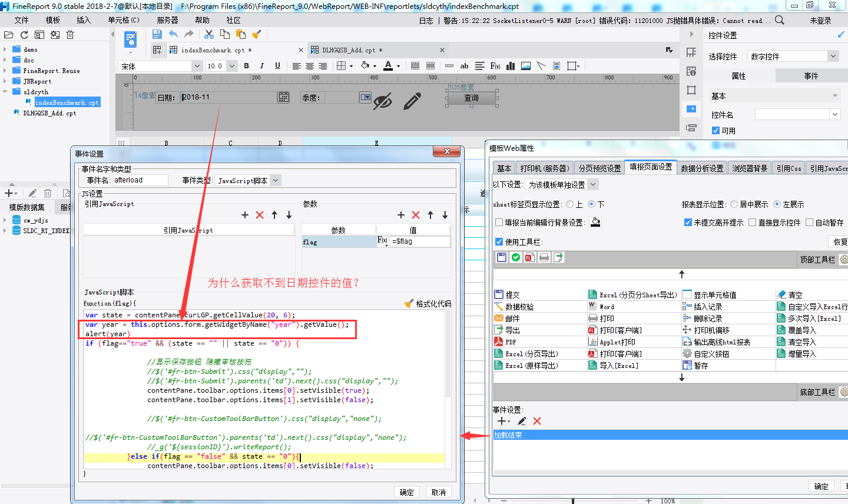Uncheck 可用 checkbox in widget settings

click(715, 131)
